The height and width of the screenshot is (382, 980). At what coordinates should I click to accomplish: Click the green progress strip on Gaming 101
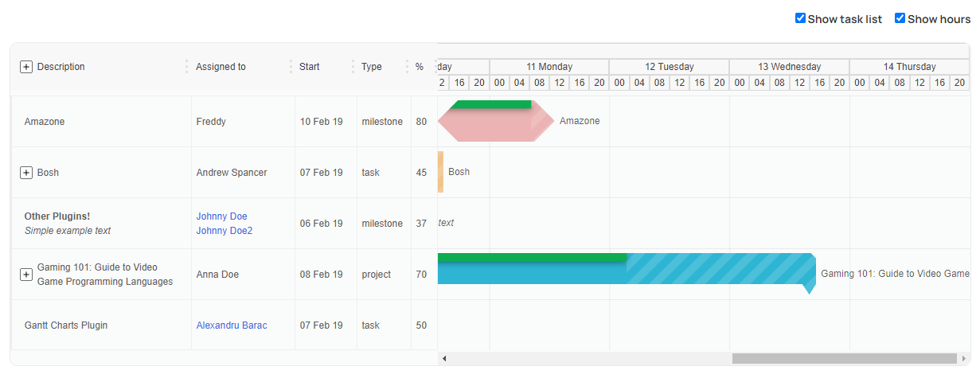click(x=532, y=257)
